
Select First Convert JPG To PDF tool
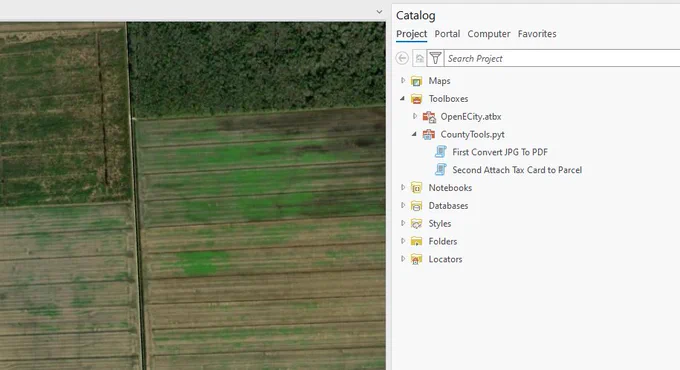[x=500, y=152]
